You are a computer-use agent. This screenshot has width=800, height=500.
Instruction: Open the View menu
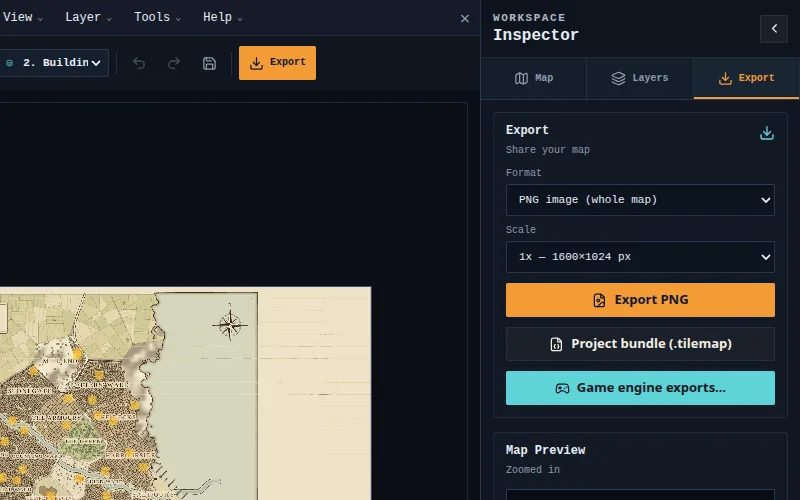pos(21,17)
